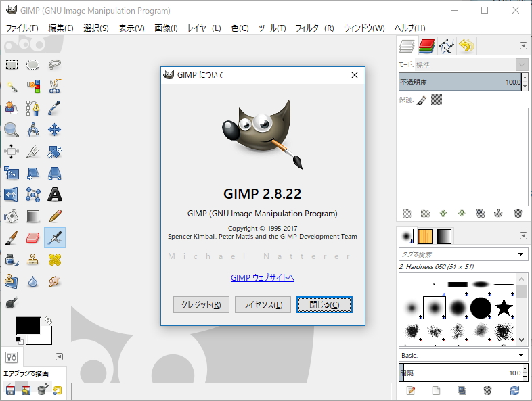Select the Clone stamp tool
This screenshot has height=401, width=532.
coord(33,260)
